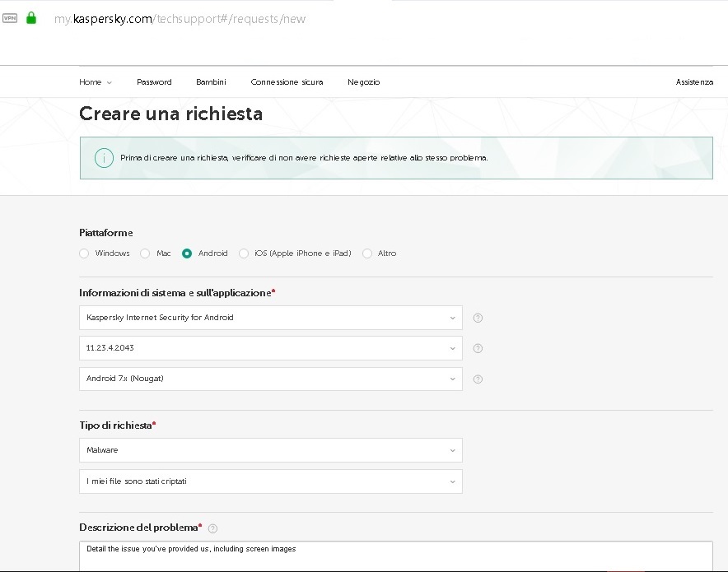
Task: Select the iOS (Apple iPhone e iPad) radio
Action: click(x=244, y=253)
